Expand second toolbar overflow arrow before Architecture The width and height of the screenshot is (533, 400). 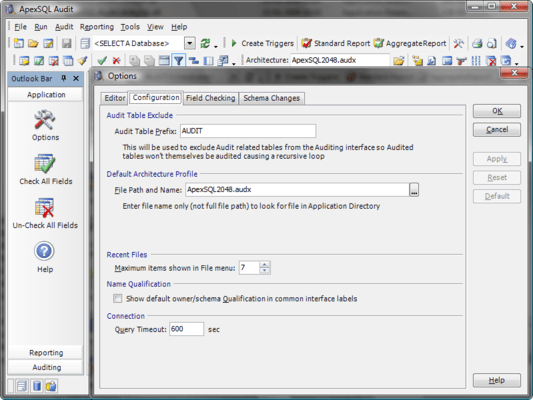234,63
